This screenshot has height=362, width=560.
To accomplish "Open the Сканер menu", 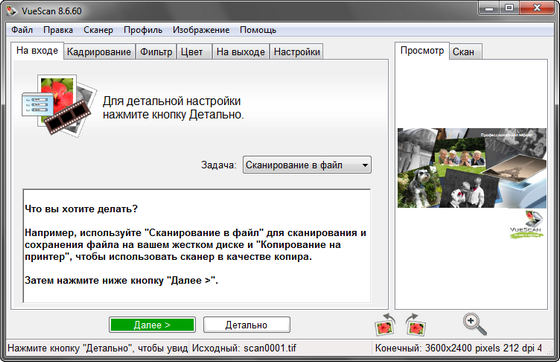I will tap(98, 30).
